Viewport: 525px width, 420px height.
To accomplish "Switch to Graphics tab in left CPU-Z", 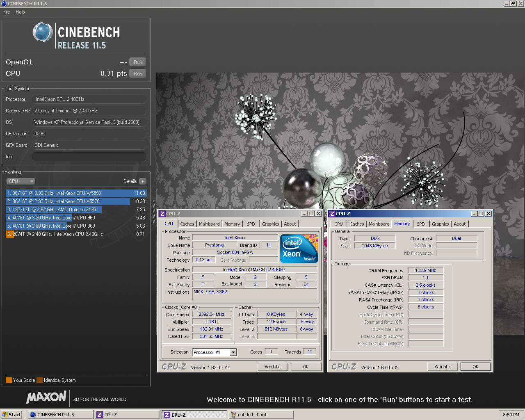I will click(271, 224).
